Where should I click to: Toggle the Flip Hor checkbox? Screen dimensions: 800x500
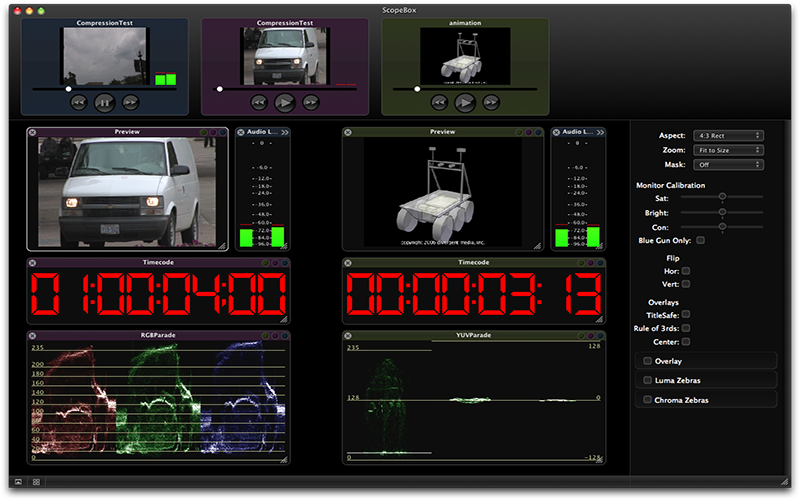pyautogui.click(x=686, y=271)
